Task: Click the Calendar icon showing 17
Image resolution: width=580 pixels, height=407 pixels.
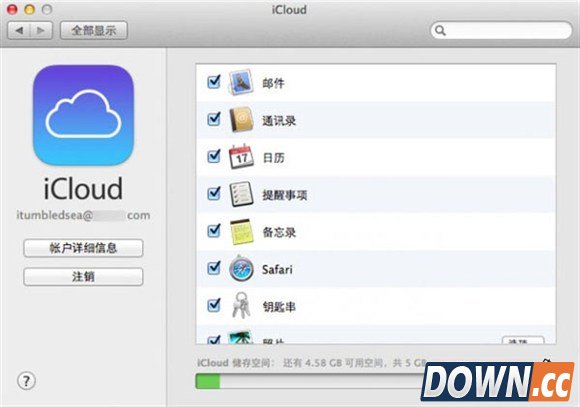Action: [x=241, y=157]
